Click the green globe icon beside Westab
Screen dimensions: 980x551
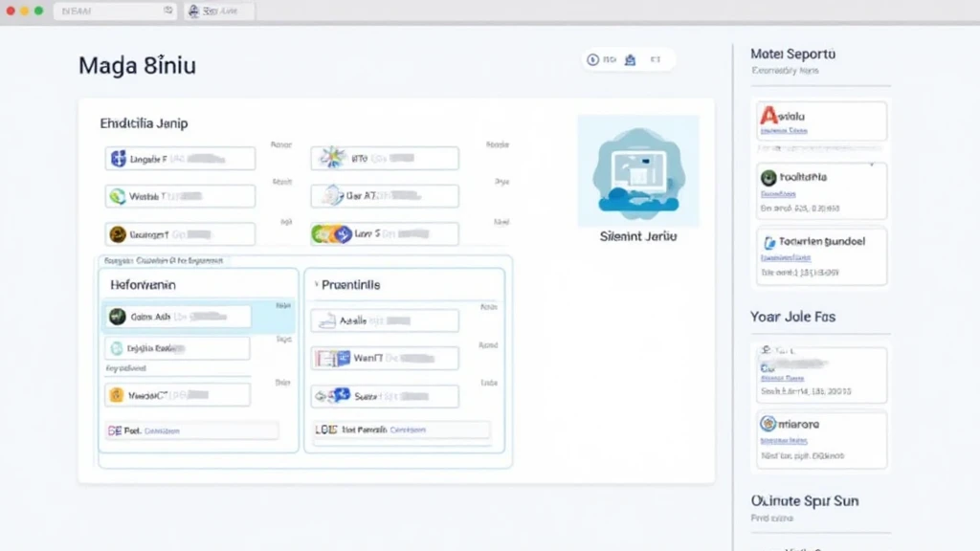pos(118,196)
